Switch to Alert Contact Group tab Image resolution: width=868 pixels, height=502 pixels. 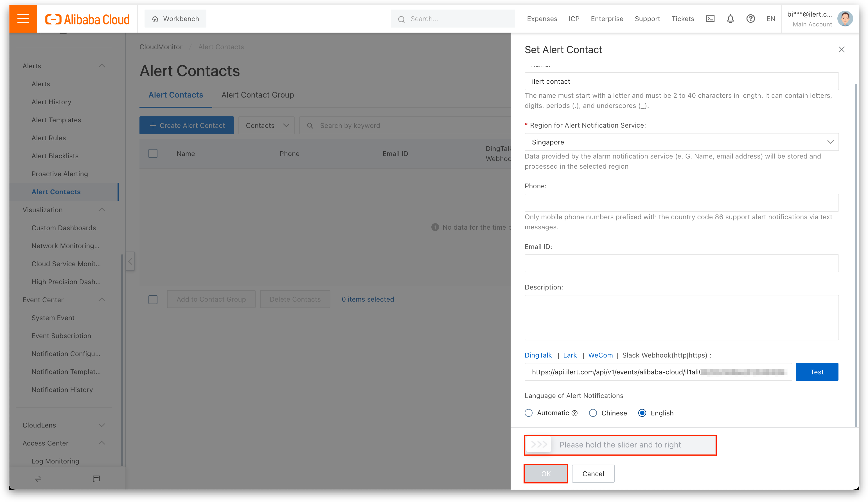[257, 95]
